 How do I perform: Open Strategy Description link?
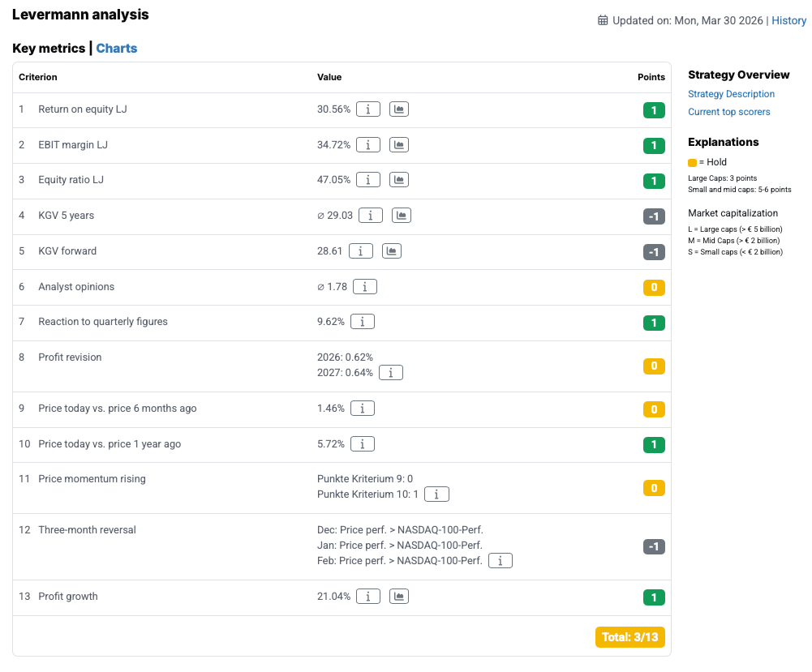pos(731,94)
